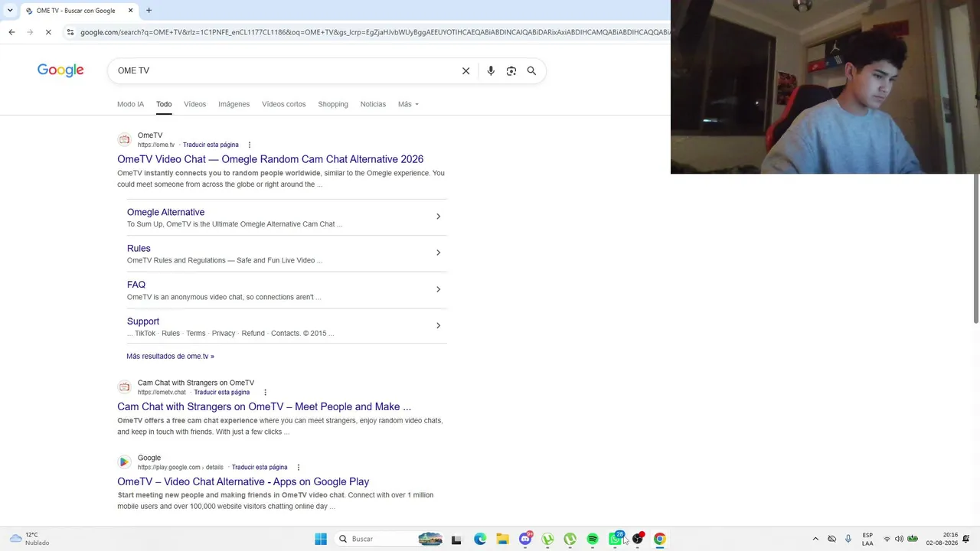Start a voice search with the microphone icon

click(491, 70)
